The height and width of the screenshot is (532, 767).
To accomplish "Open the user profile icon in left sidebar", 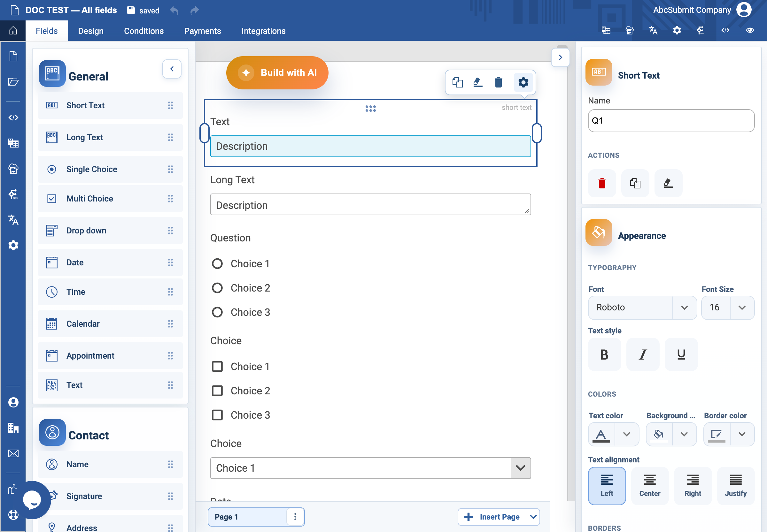I will (13, 402).
